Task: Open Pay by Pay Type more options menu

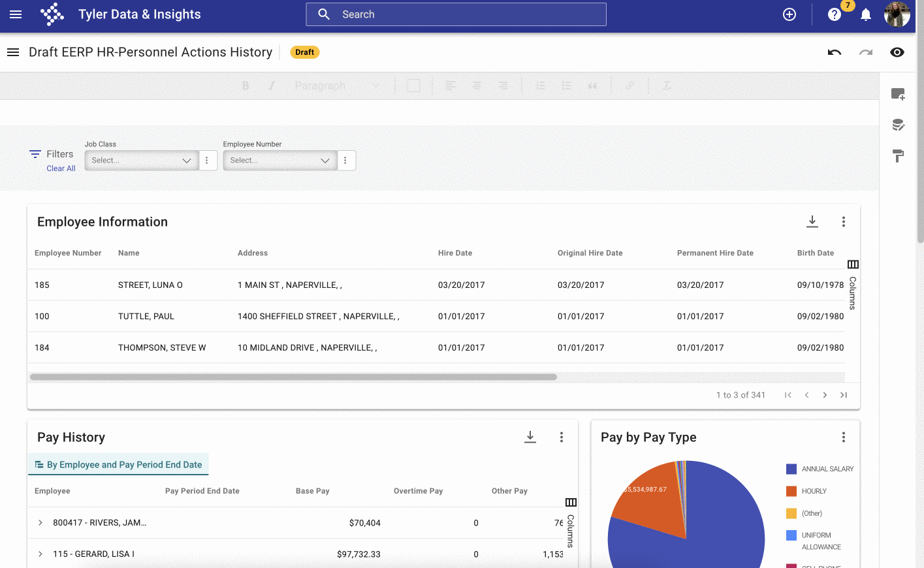Action: (x=844, y=437)
